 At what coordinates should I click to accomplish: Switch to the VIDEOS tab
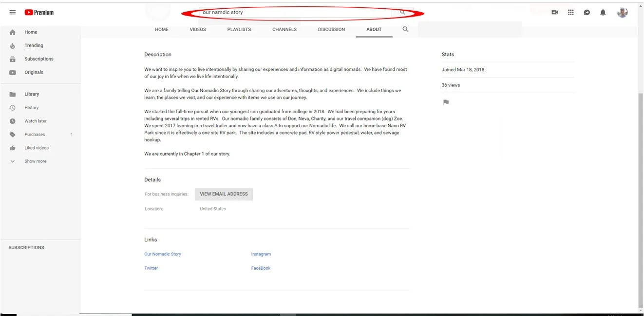point(198,29)
